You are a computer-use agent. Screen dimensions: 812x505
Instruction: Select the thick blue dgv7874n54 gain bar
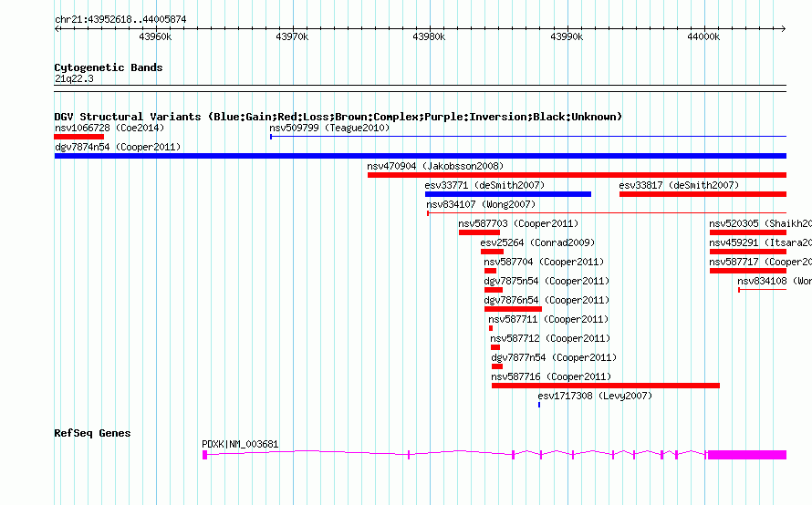point(421,156)
